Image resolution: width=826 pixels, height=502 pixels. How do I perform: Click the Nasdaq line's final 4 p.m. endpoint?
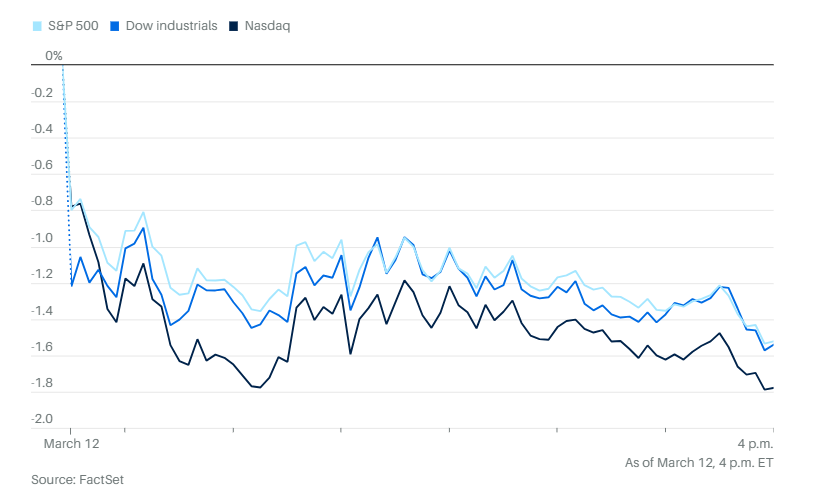click(x=774, y=388)
